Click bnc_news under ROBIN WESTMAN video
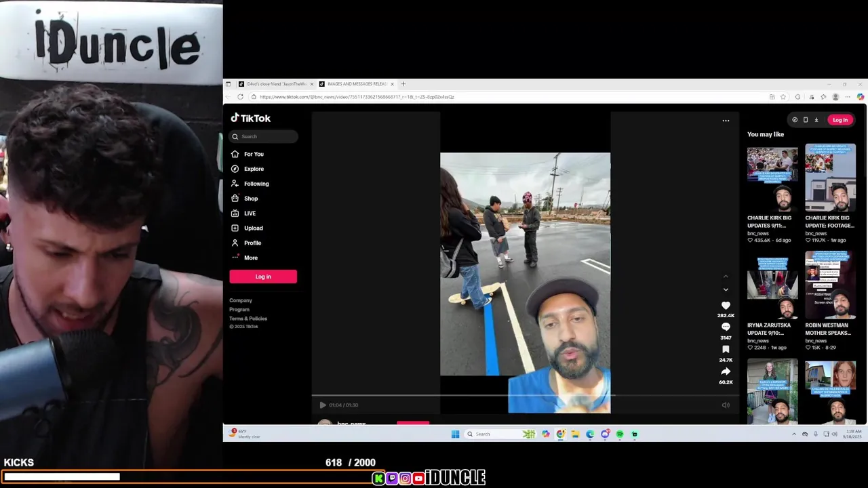Image resolution: width=868 pixels, height=488 pixels. pyautogui.click(x=816, y=341)
